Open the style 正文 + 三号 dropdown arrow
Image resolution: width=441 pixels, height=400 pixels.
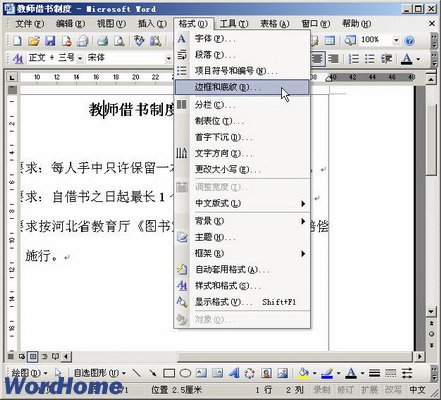coord(80,59)
